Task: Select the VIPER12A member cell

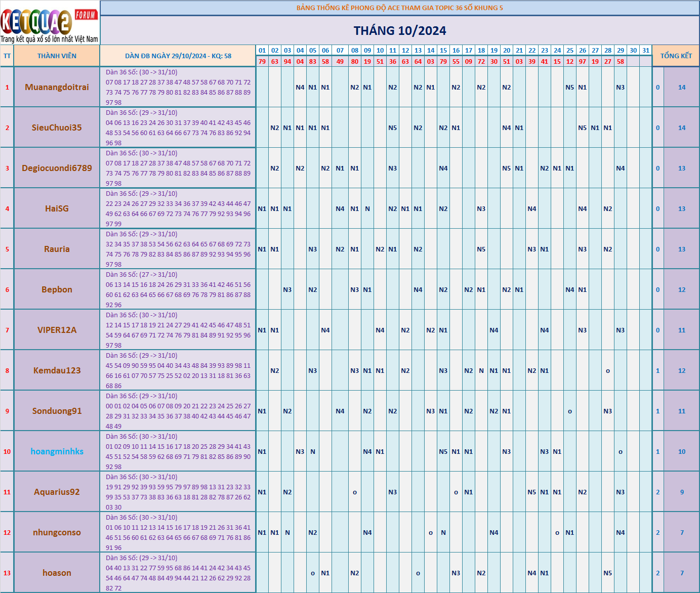Action: click(57, 330)
